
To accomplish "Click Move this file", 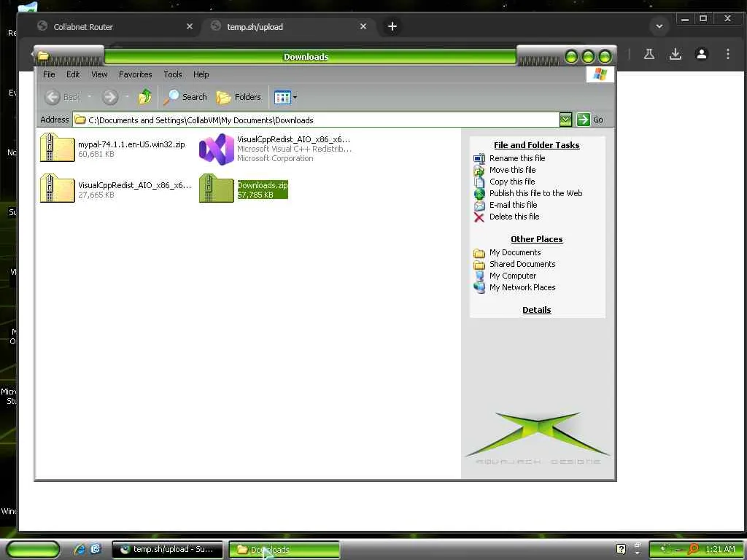I will (x=513, y=170).
